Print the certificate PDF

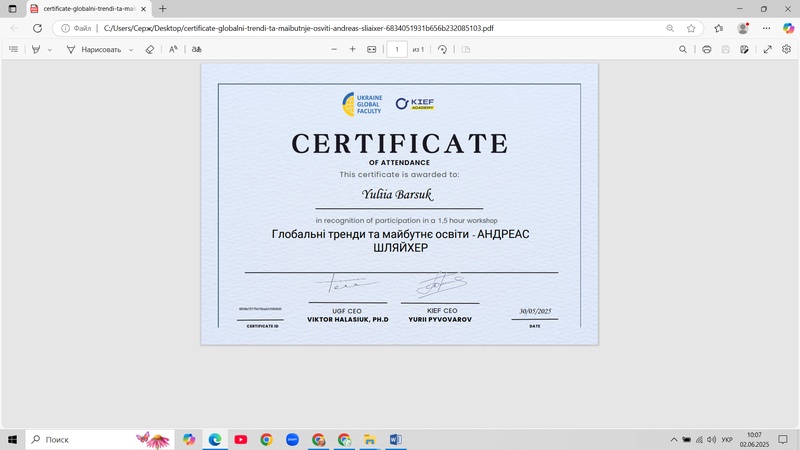click(x=707, y=49)
